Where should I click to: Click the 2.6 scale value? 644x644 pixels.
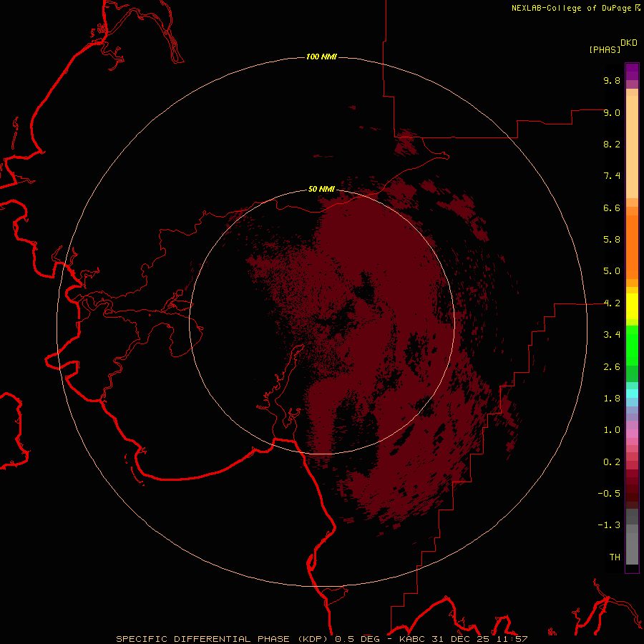[612, 367]
